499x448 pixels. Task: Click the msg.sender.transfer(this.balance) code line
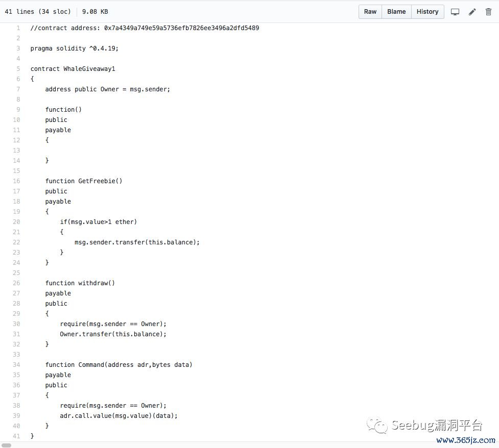point(137,242)
